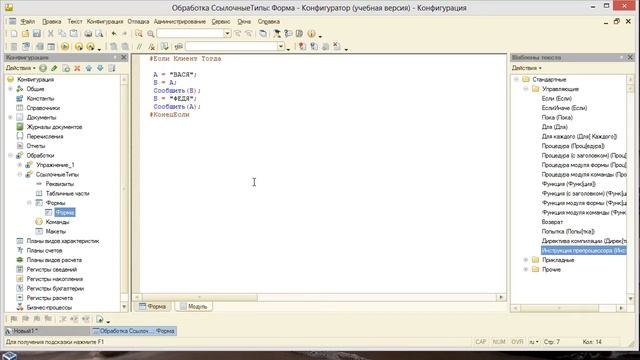Expand the Упражнение_1 node
640x360 pixels.
point(20,165)
